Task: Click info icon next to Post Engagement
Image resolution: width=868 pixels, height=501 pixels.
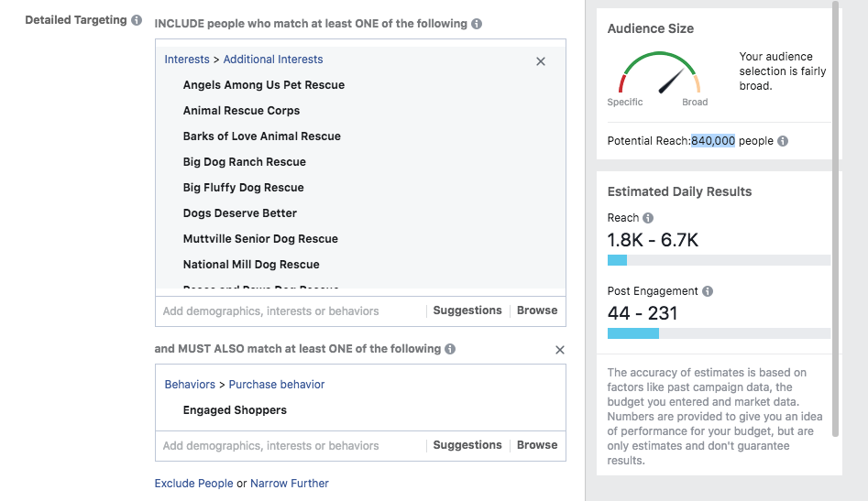Action: pos(708,291)
